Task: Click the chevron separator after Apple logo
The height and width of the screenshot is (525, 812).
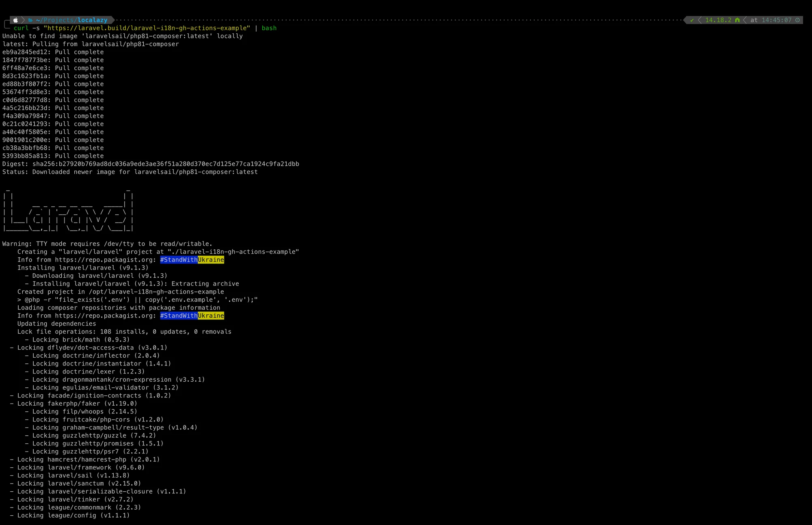Action: (23, 20)
